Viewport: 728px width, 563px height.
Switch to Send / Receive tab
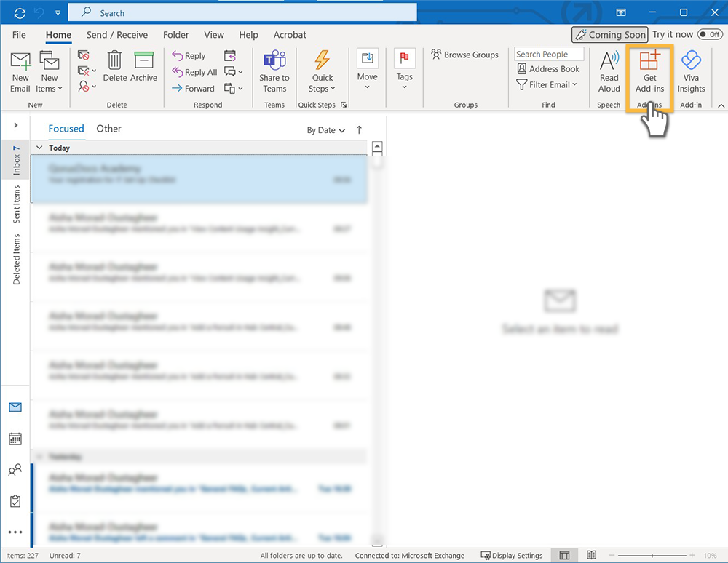pos(117,35)
